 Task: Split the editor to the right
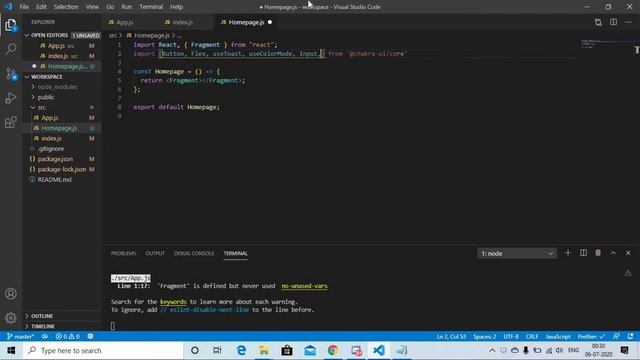(613, 22)
